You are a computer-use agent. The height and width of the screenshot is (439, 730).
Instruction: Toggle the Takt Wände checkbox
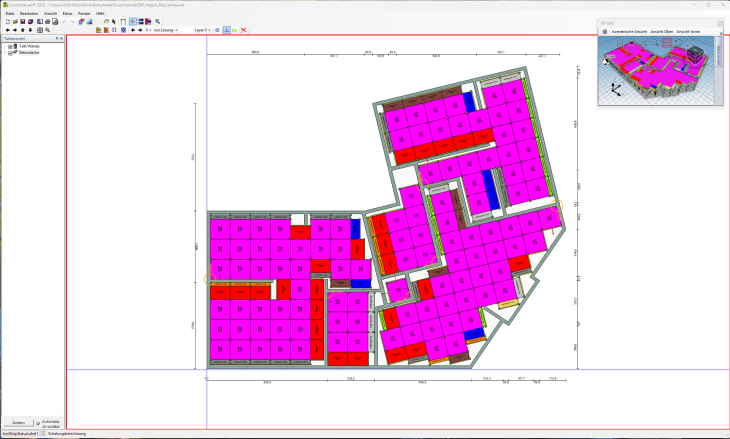pyautogui.click(x=10, y=46)
